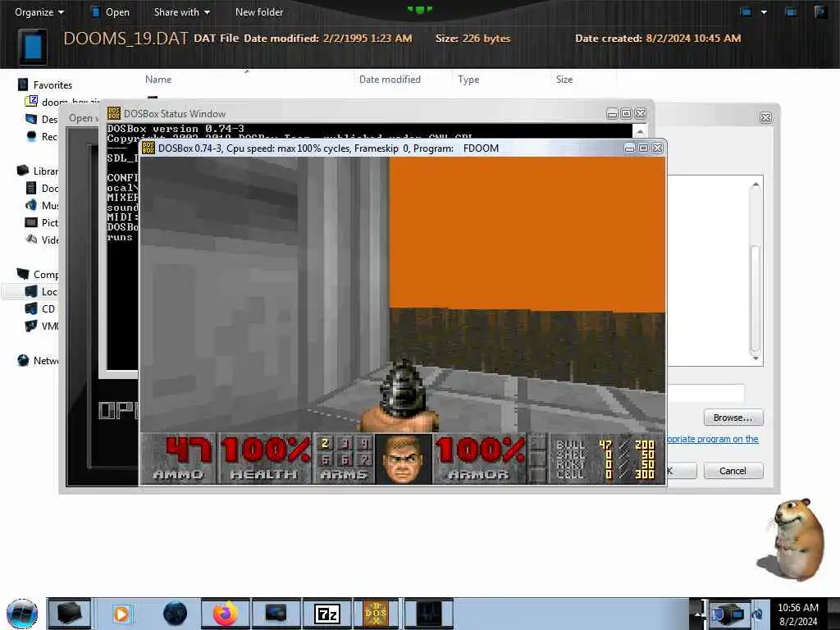Select the Local Disk item
This screenshot has height=630, width=840.
[x=41, y=291]
